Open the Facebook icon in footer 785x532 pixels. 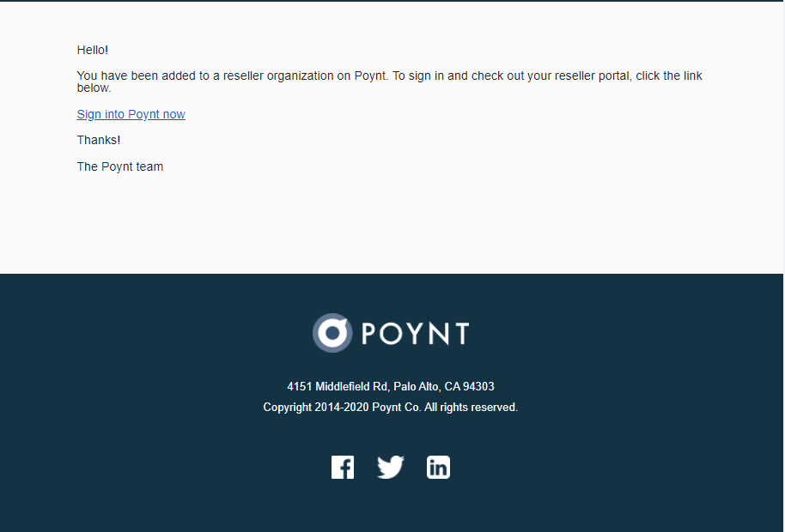pyautogui.click(x=343, y=467)
